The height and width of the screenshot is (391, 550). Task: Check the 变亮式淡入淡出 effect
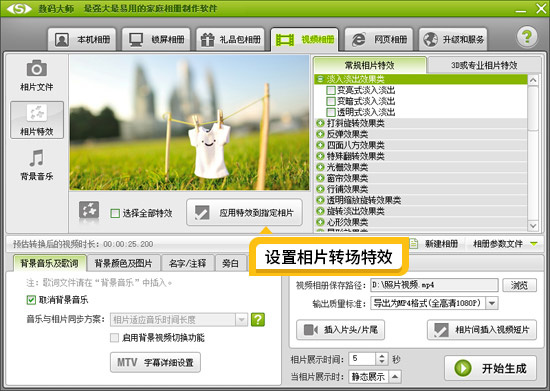(330, 90)
